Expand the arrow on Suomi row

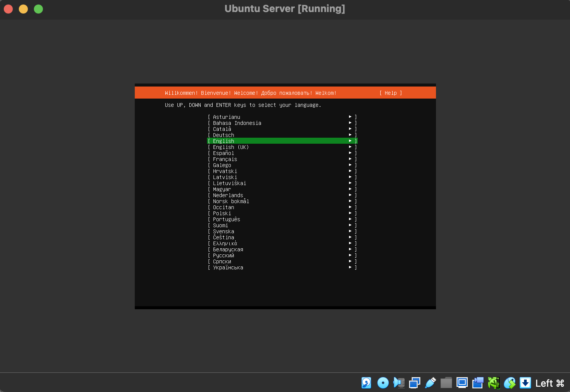click(x=350, y=225)
